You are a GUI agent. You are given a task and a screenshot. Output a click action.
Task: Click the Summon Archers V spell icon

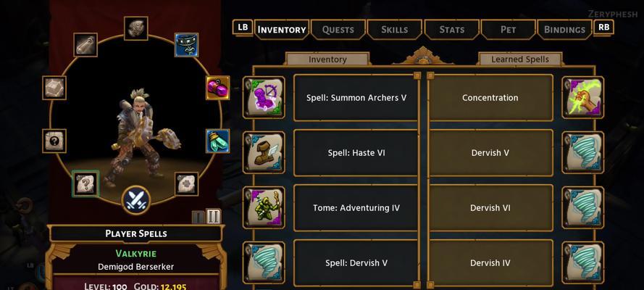264,98
